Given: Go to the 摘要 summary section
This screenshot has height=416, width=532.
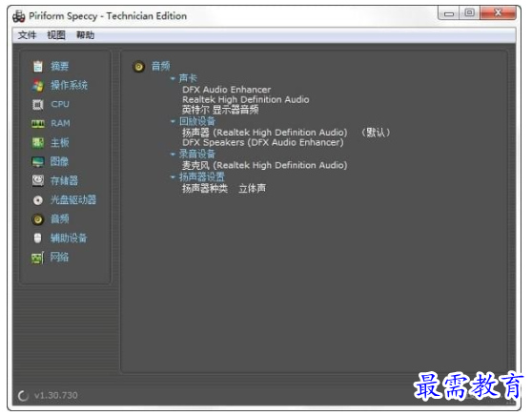Looking at the screenshot, I should point(60,66).
